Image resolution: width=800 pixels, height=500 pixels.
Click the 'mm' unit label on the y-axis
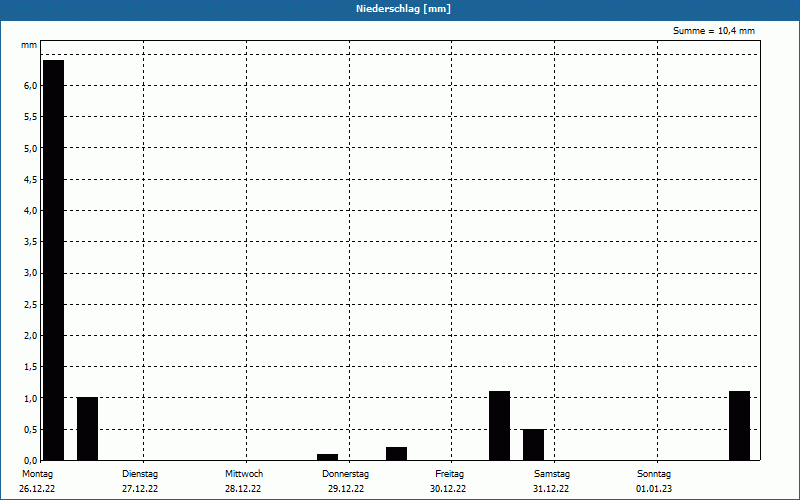[29, 45]
